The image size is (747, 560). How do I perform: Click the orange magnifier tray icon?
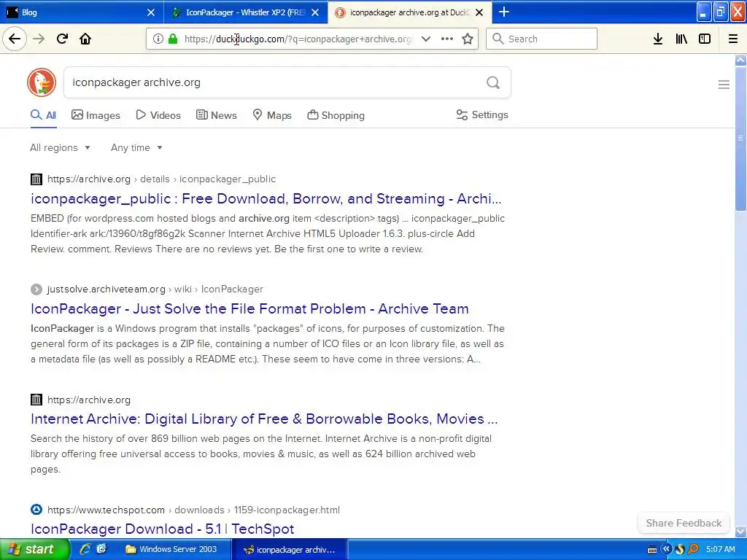pos(693,549)
